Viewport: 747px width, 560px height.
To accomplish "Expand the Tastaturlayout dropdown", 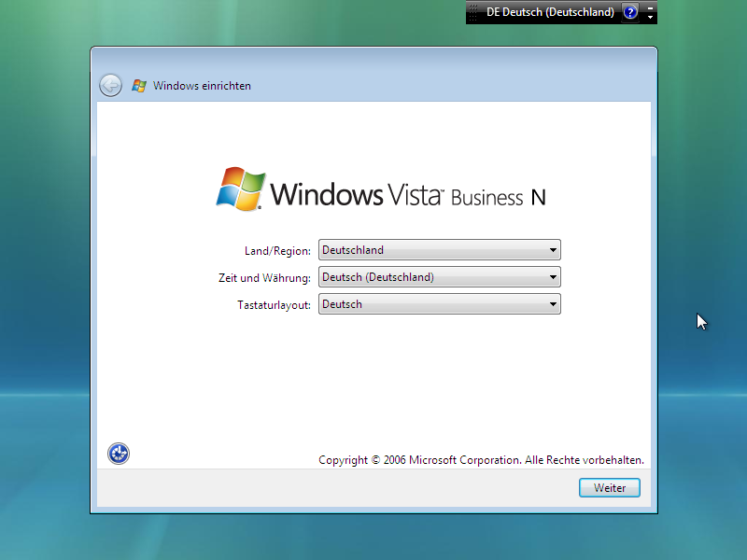I will 439,304.
